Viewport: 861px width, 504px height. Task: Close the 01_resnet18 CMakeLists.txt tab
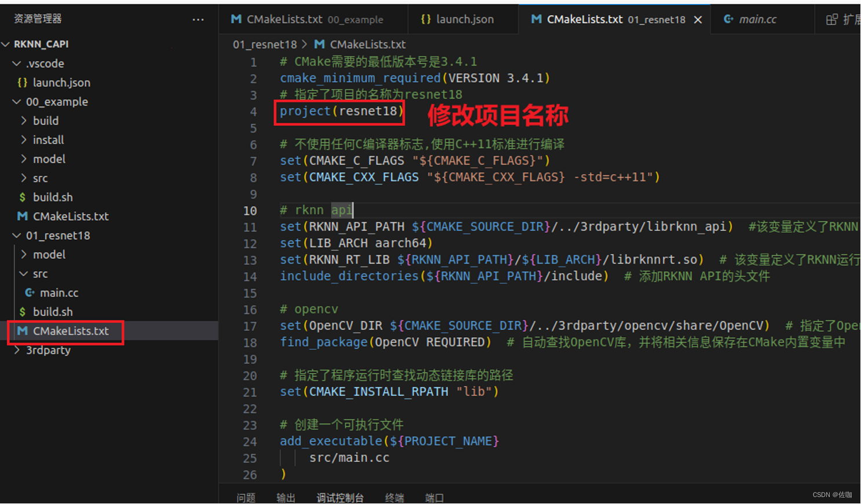tap(698, 20)
